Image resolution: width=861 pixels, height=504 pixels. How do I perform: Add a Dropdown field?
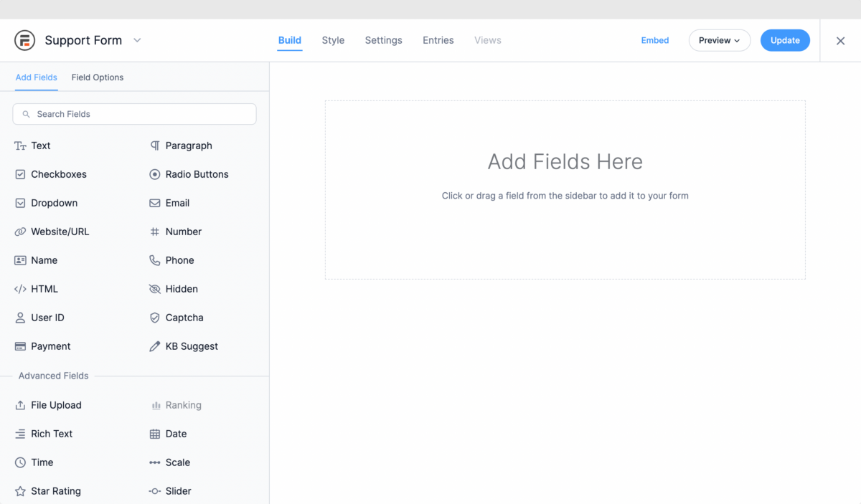54,203
